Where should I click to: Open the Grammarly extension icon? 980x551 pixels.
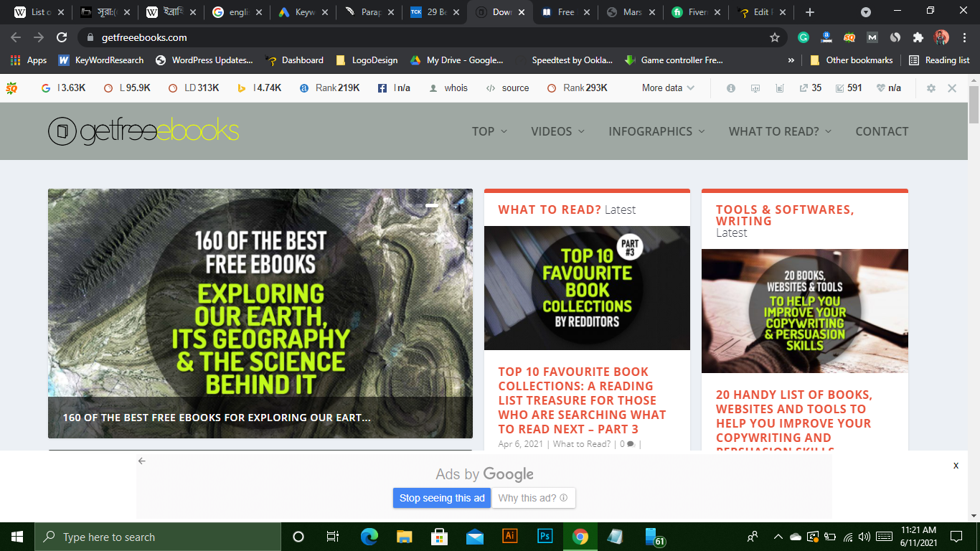(x=804, y=37)
